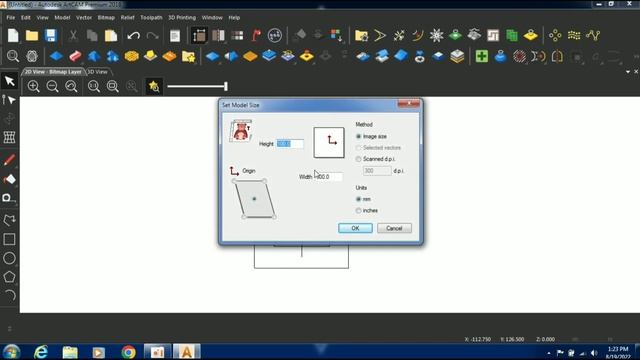
Task: Click the star bitmap toggle icon
Action: pos(154,86)
